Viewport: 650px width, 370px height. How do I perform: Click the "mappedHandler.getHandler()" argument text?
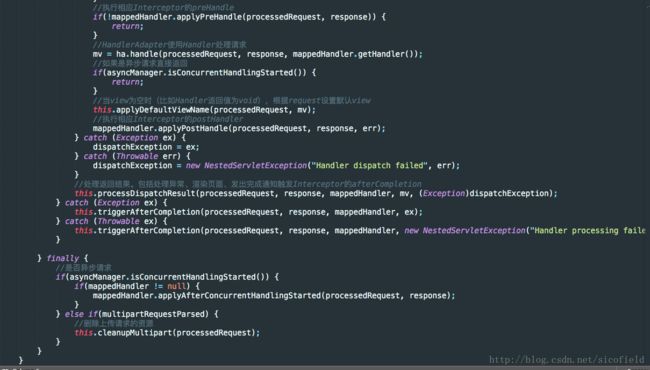point(354,54)
